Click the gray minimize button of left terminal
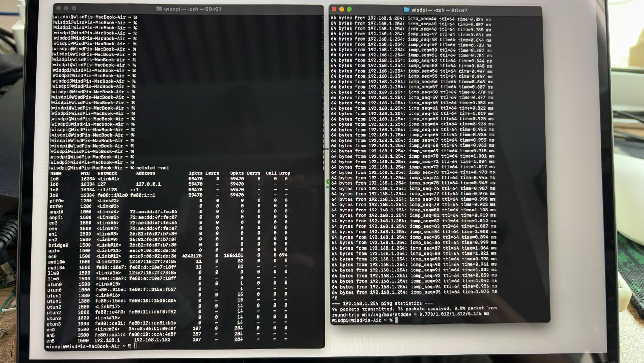 coord(66,8)
